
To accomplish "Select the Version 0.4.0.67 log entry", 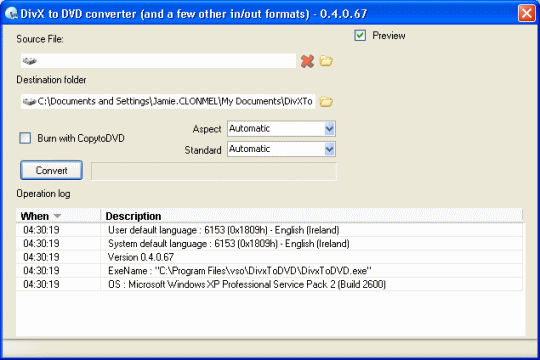I will pos(269,257).
